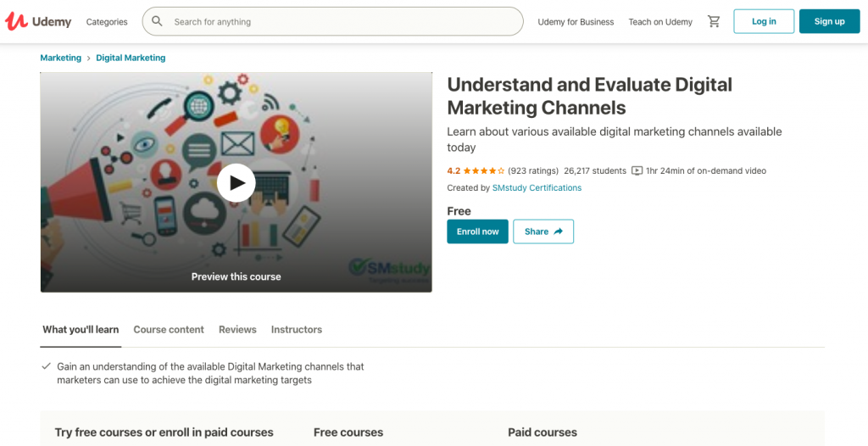868x446 pixels.
Task: Open Teach on Udemy link
Action: click(x=660, y=21)
